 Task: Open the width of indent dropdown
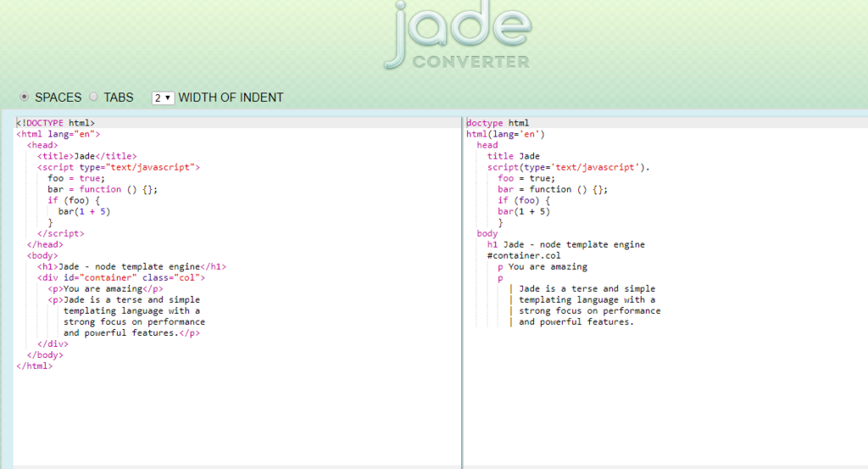(163, 98)
